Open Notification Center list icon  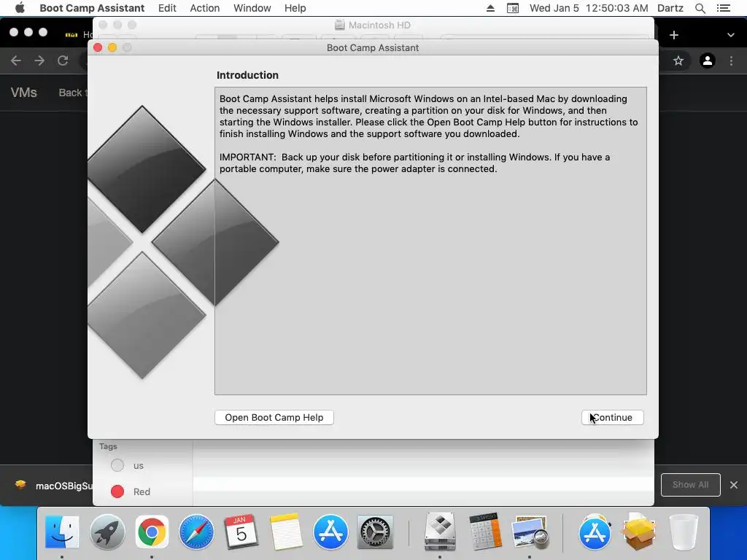723,8
